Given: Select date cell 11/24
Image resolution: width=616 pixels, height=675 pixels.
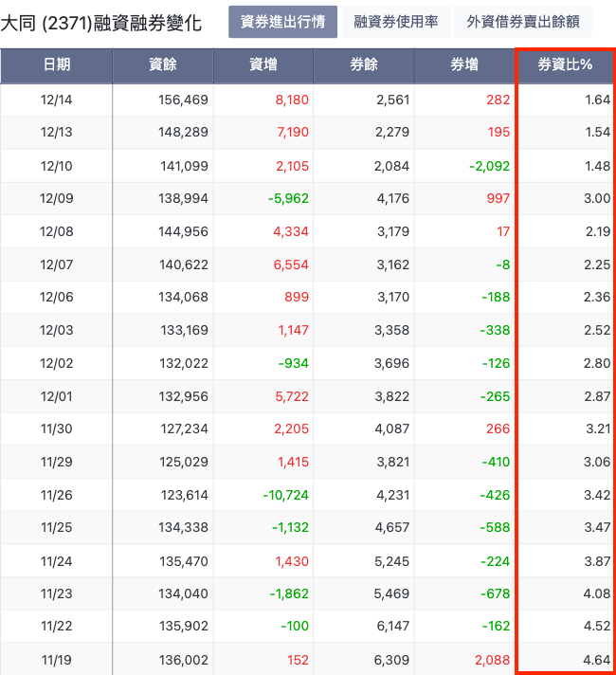Looking at the screenshot, I should pos(57,561).
